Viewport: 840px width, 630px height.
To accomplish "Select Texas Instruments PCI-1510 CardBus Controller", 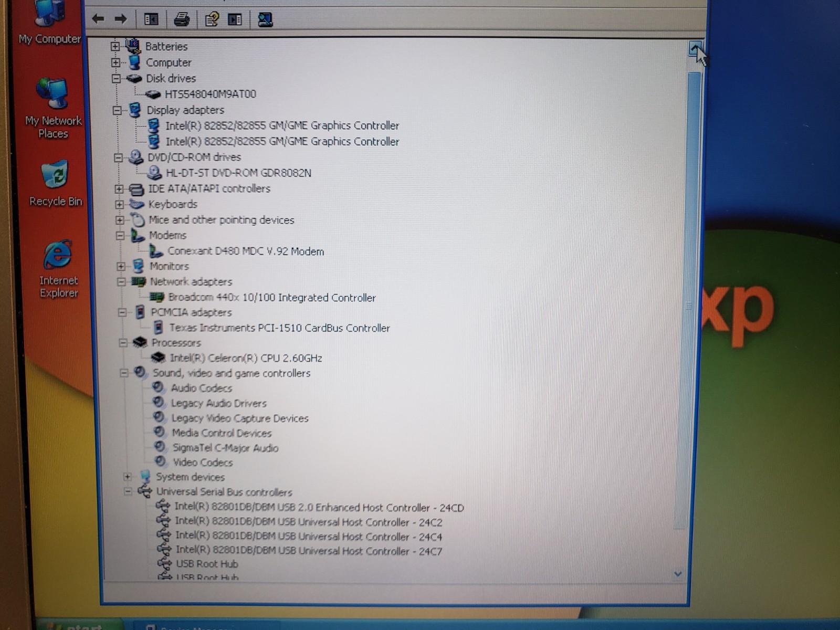I will [279, 328].
